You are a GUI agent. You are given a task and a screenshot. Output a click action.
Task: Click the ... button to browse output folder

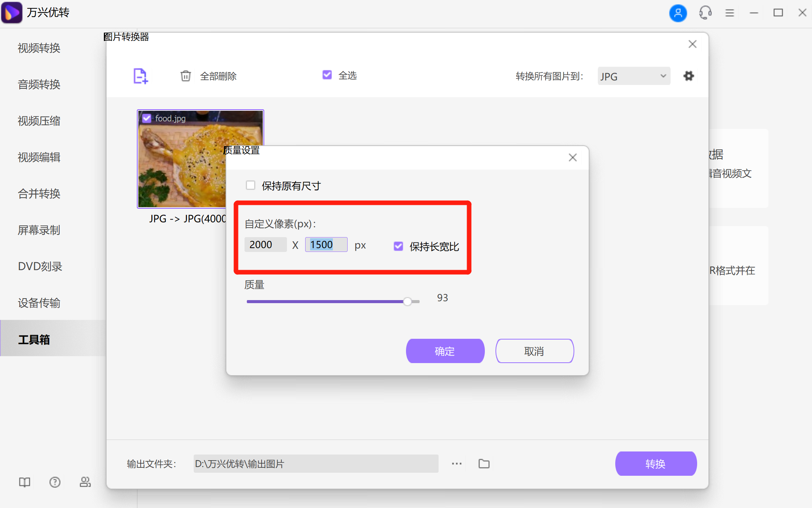click(x=456, y=463)
